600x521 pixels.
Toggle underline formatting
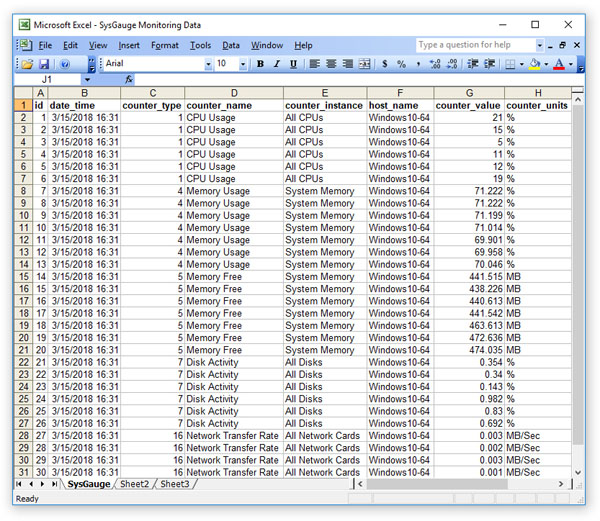pyautogui.click(x=293, y=64)
